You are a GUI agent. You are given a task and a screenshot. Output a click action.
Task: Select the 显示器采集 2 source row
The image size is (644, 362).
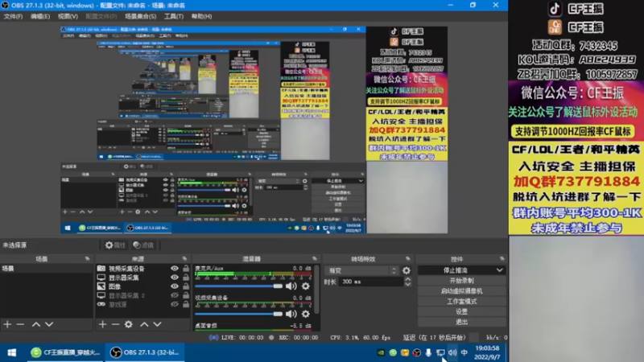coord(143,295)
